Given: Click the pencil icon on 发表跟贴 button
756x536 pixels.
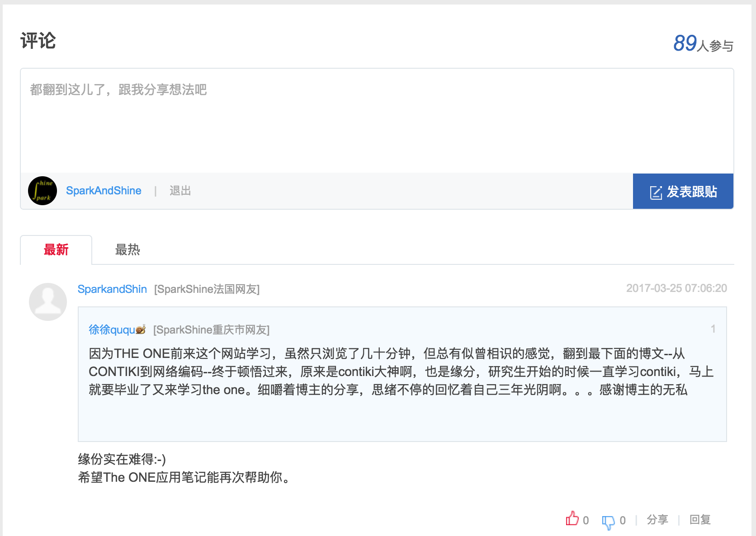Looking at the screenshot, I should 656,191.
